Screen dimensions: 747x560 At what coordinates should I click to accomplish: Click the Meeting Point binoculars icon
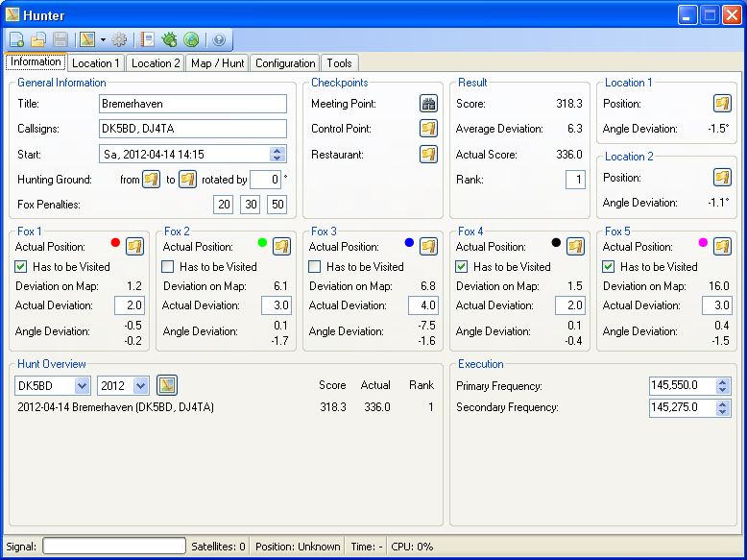[x=428, y=104]
